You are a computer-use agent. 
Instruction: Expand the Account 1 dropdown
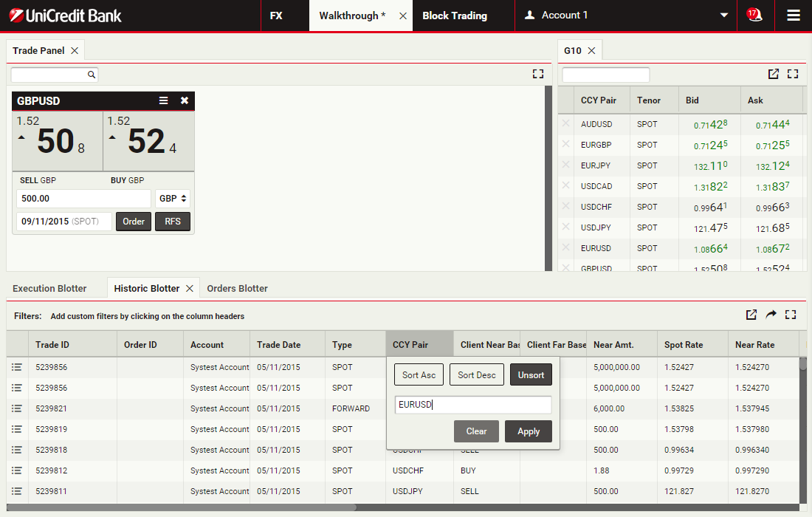[x=723, y=16]
